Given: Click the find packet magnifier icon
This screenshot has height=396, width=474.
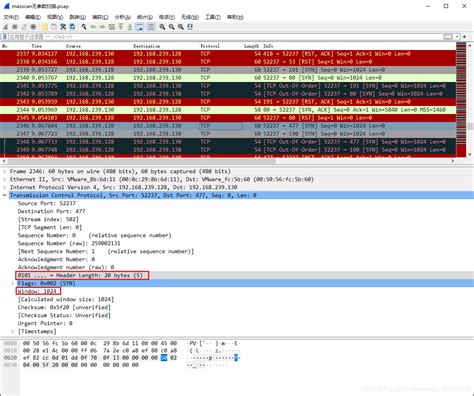Looking at the screenshot, I should (x=84, y=27).
